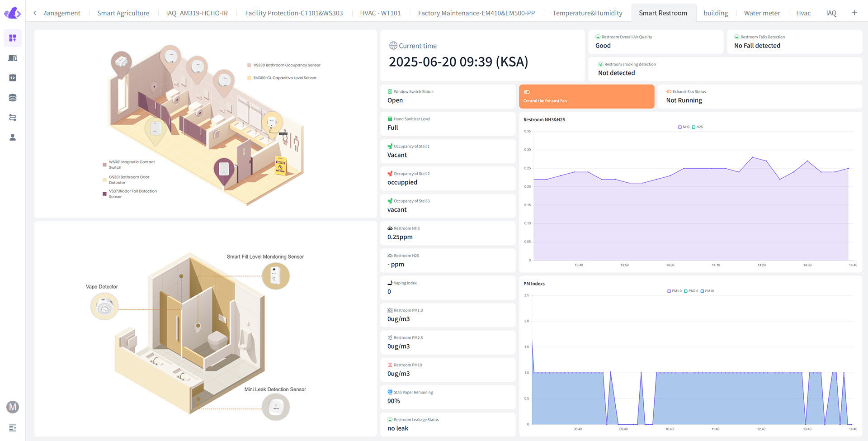Add a new dashboard tab with plus

coord(854,13)
